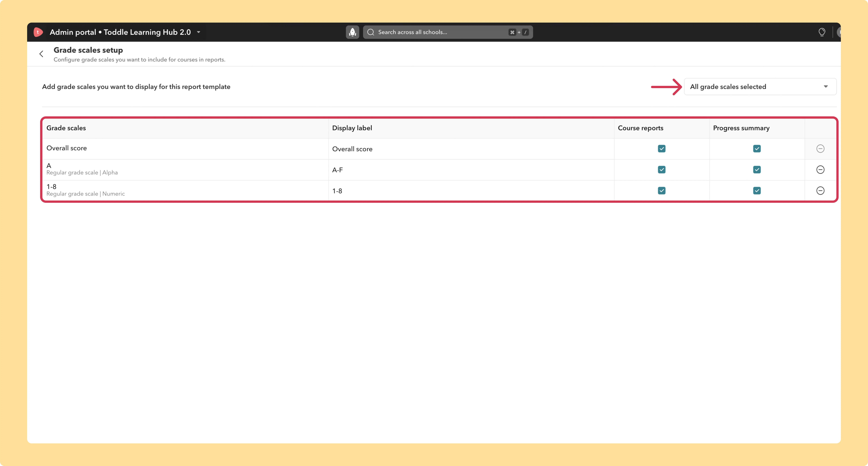Click the Grade scales setup page title
Screen dimensions: 868x466
(x=88, y=50)
